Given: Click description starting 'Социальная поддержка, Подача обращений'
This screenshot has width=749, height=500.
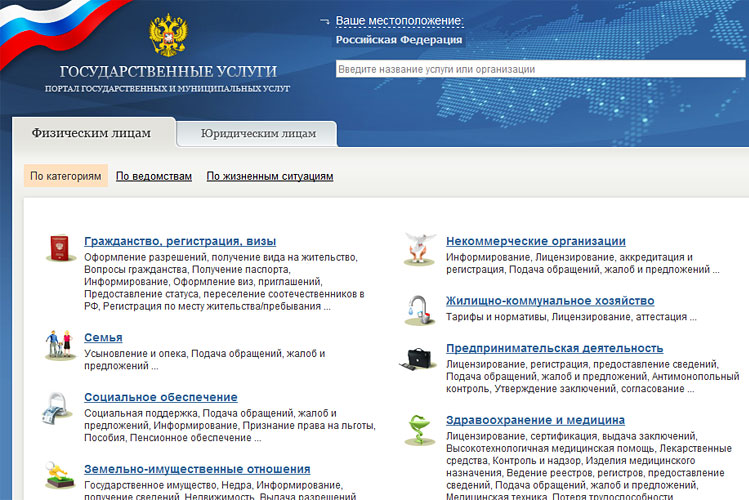Looking at the screenshot, I should [x=230, y=426].
